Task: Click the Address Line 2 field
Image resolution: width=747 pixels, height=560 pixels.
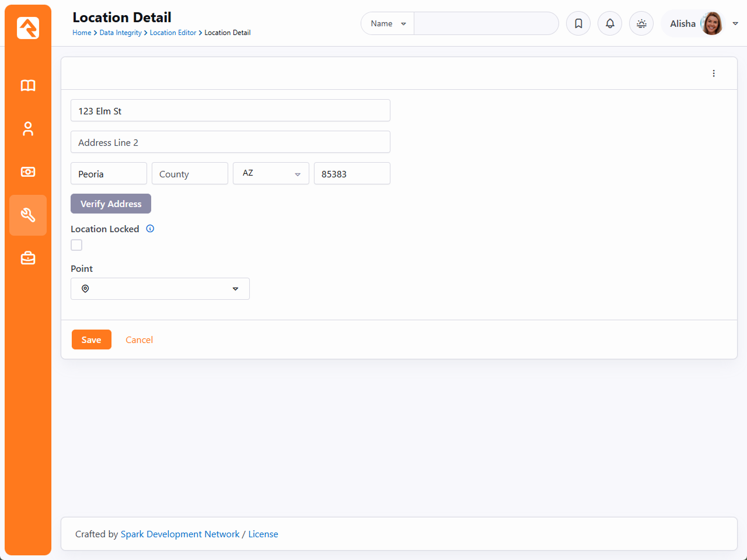Action: click(230, 142)
